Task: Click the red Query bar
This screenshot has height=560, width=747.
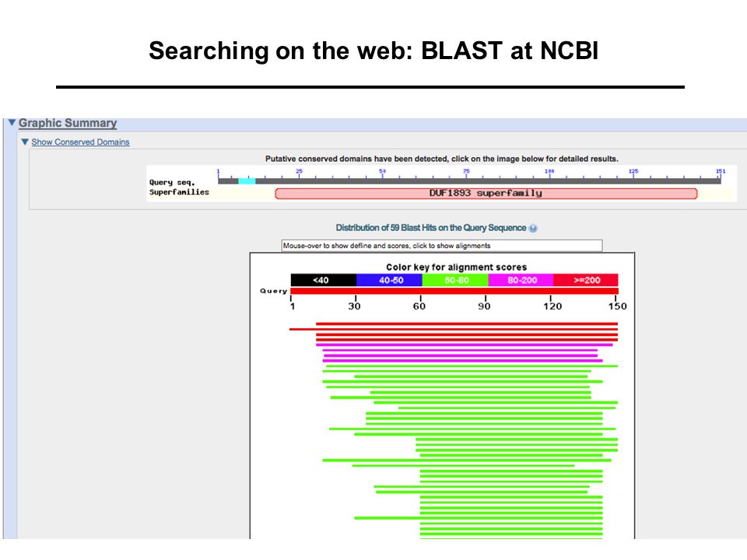Action: [454, 291]
